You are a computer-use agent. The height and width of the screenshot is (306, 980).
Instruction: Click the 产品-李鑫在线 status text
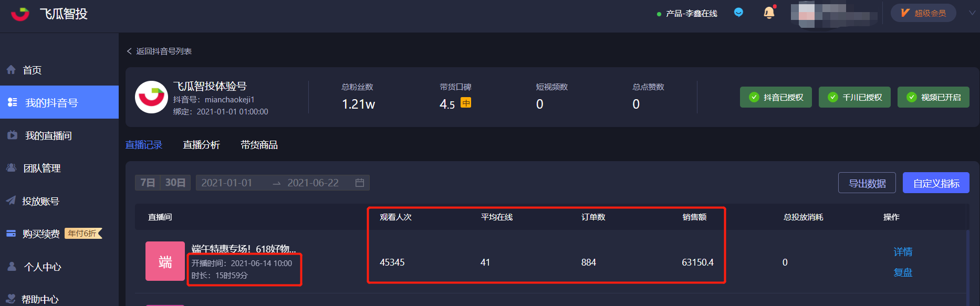click(x=691, y=14)
